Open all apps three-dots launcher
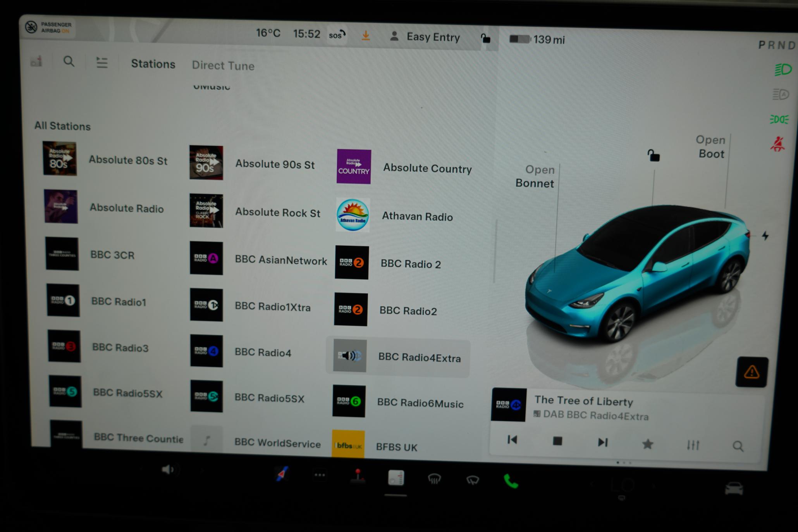 [x=320, y=475]
